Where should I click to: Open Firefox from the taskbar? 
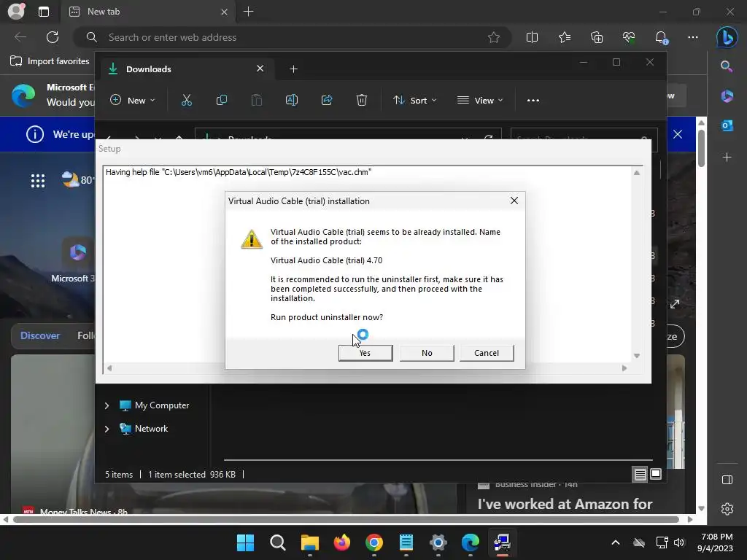point(341,542)
